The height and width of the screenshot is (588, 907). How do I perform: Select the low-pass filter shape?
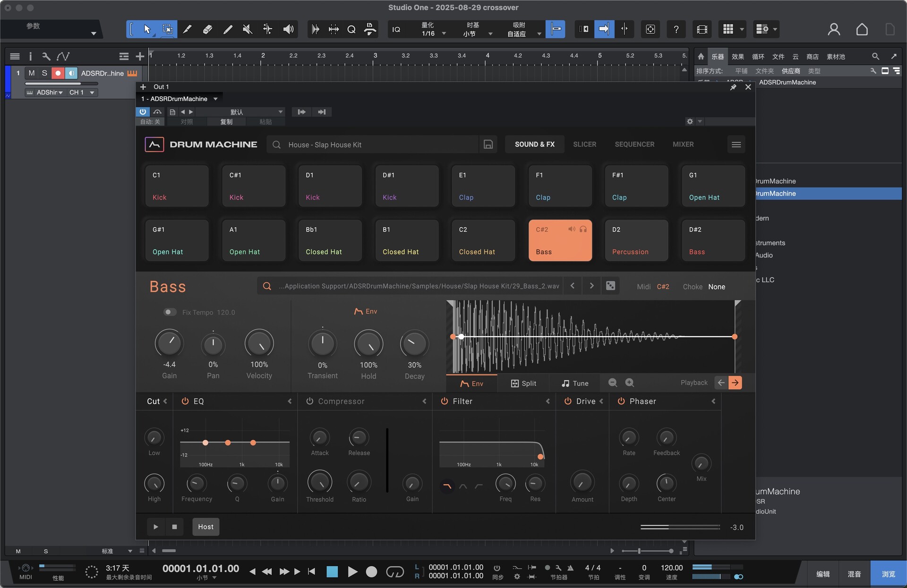pos(447,486)
